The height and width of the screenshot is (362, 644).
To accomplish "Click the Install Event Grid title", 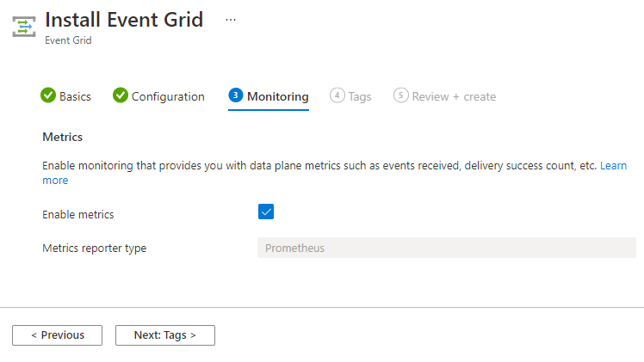I will pos(124,19).
